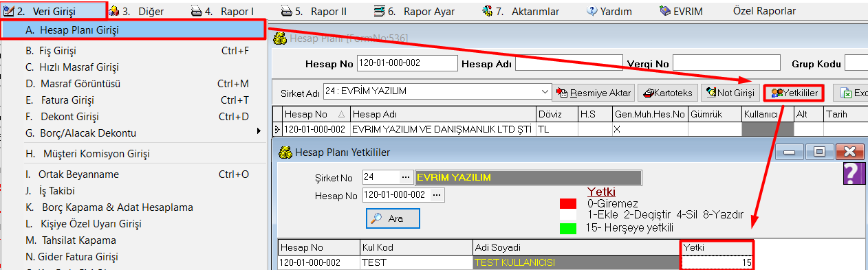Click the Gen.Muh.Hes.No column header
The width and height of the screenshot is (868, 272).
[x=650, y=114]
